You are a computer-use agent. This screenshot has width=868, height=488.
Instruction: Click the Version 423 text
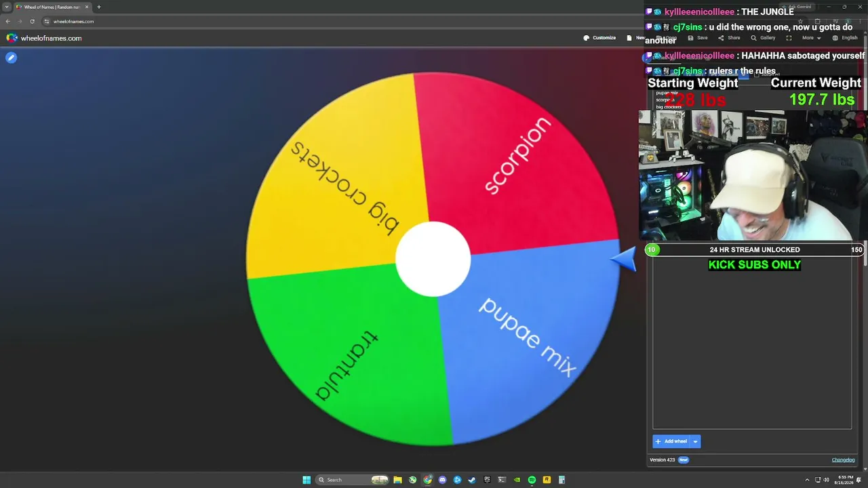pyautogui.click(x=663, y=460)
